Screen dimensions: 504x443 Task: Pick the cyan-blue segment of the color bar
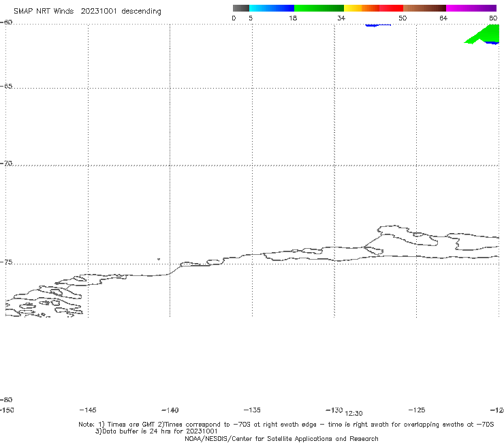(x=272, y=8)
